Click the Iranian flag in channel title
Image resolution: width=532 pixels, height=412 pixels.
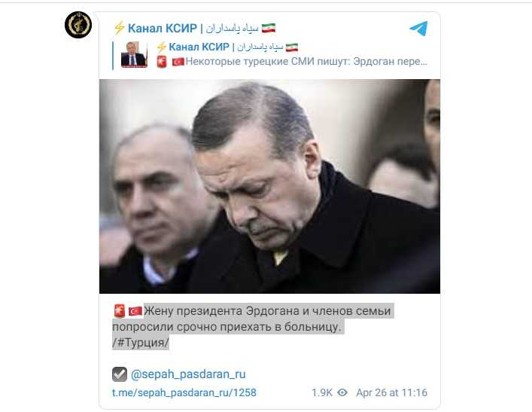coord(269,28)
